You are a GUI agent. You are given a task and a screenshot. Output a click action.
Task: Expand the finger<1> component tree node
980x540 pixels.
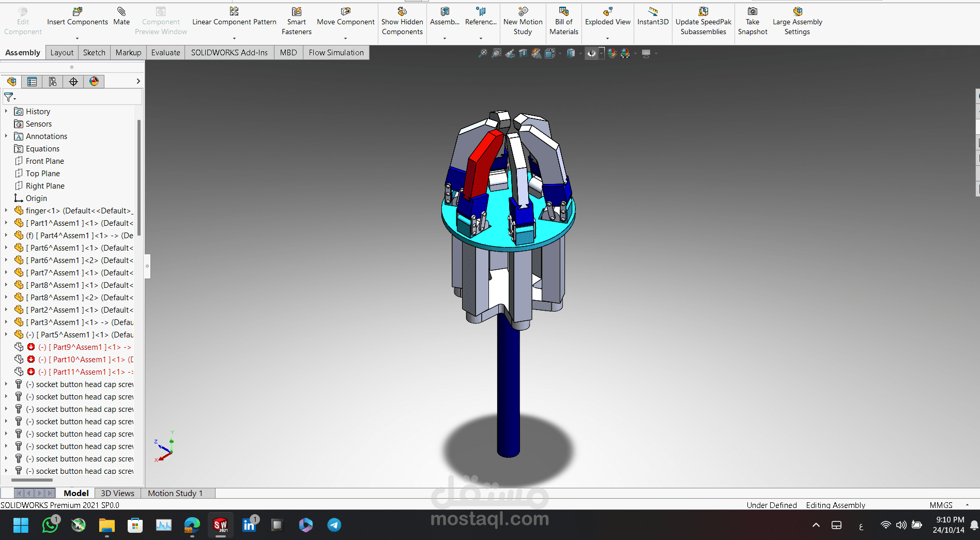click(x=6, y=211)
